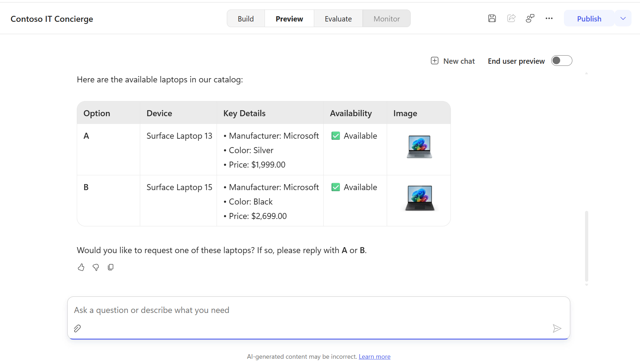
Task: Click the chat message input field
Action: click(x=318, y=310)
